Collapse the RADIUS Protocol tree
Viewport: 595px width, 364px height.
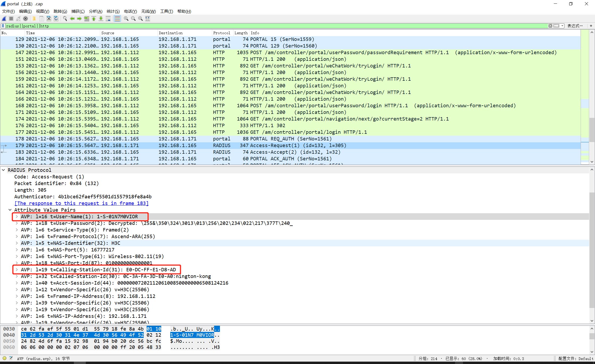pos(3,170)
